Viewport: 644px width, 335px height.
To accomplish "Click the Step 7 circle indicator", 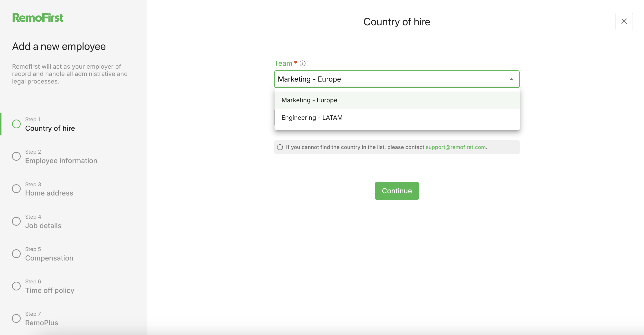I will [16, 318].
